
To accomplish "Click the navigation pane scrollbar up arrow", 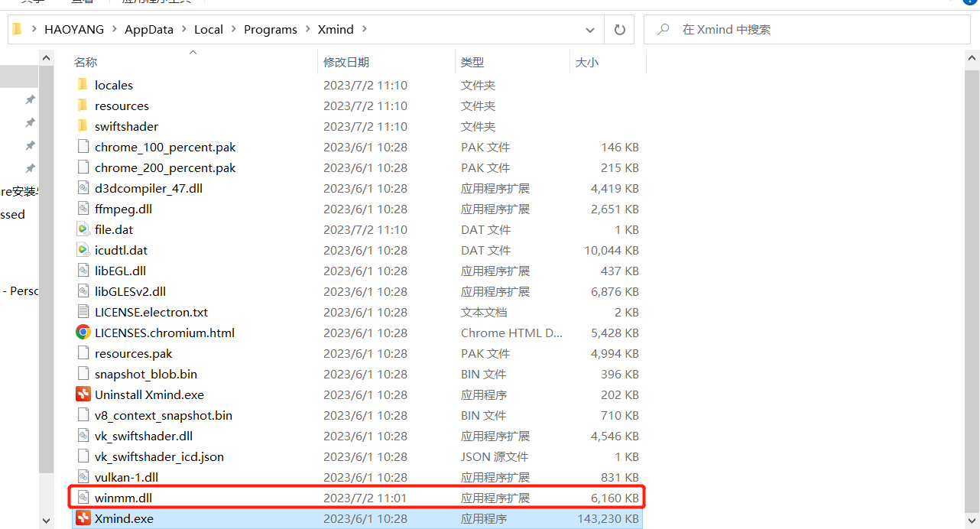I will pos(45,57).
